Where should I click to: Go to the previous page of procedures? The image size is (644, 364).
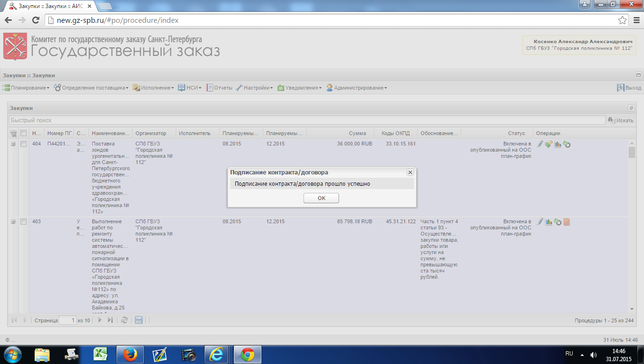pyautogui.click(x=25, y=320)
